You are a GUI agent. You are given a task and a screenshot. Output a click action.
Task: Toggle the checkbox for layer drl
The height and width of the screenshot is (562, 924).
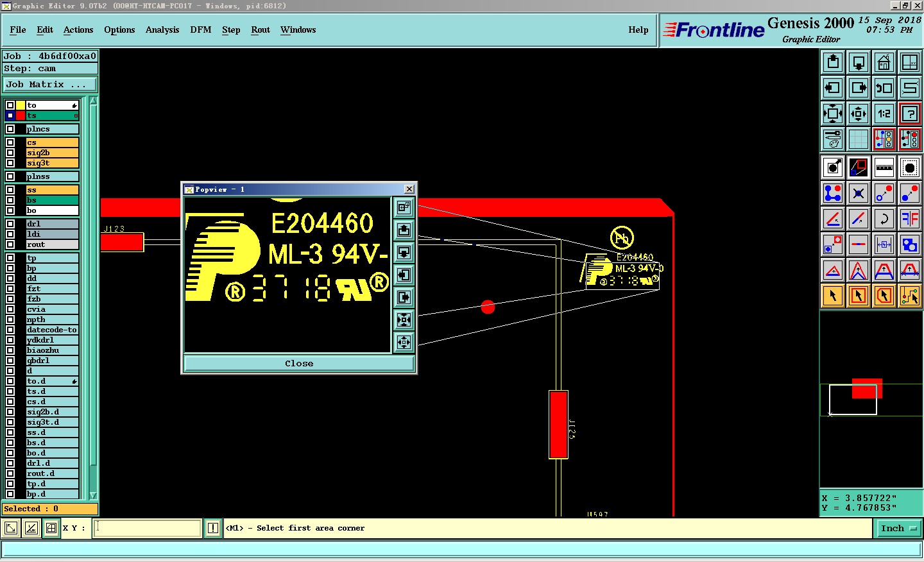click(x=10, y=224)
